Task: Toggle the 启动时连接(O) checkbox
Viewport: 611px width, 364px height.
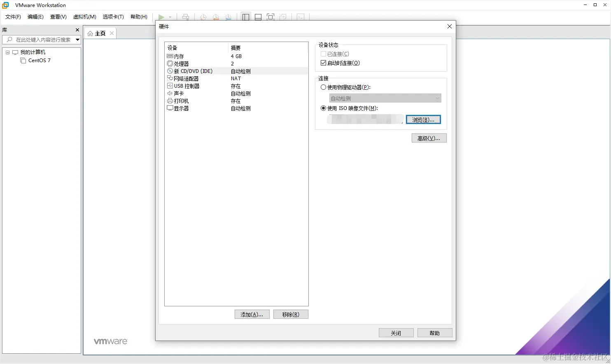Action: (x=323, y=63)
